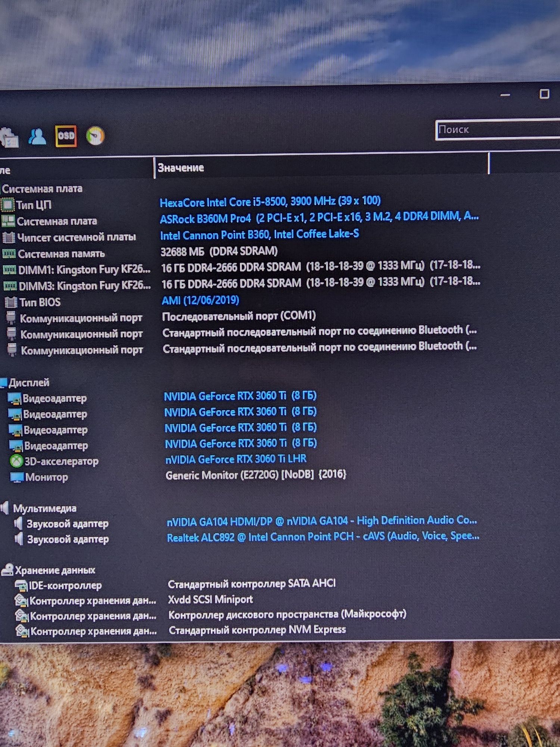The height and width of the screenshot is (747, 560).
Task: Open the OSD panel toolbar icon
Action: click(66, 136)
